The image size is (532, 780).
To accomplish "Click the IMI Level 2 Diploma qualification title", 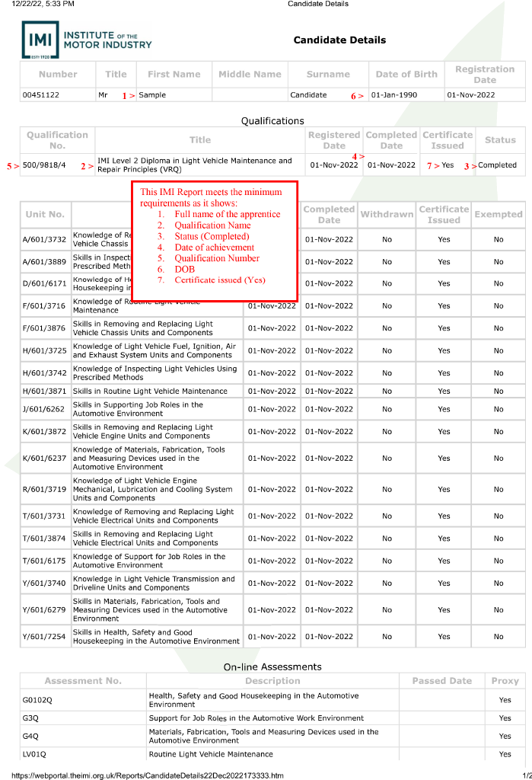I will coord(195,165).
